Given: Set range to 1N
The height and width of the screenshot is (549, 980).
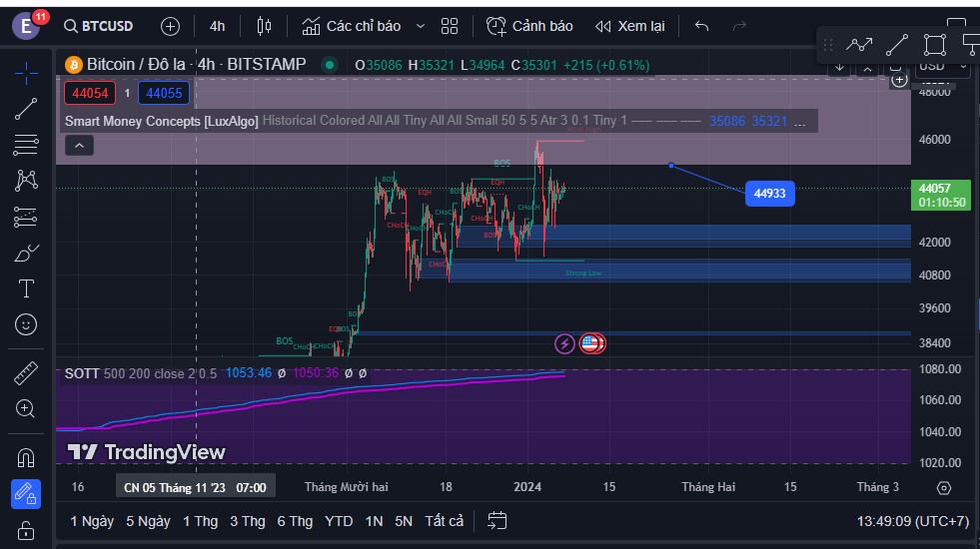Looking at the screenshot, I should click(374, 521).
